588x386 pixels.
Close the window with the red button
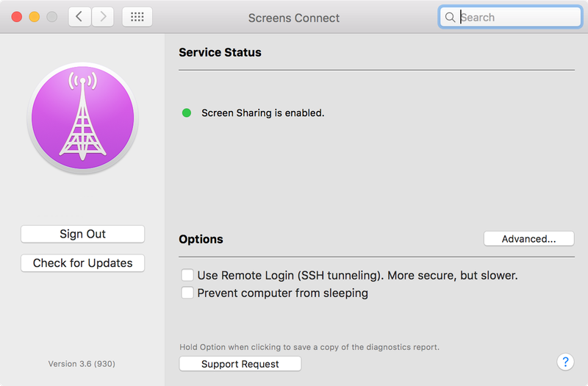[x=17, y=17]
